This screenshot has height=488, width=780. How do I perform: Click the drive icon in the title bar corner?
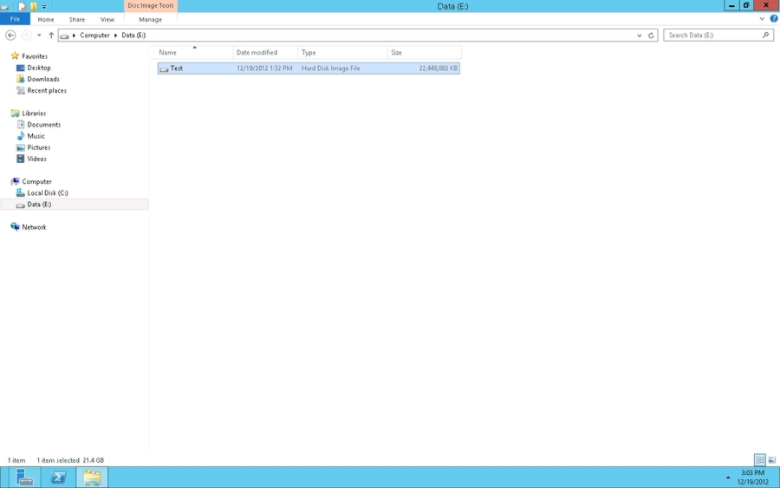[4, 6]
